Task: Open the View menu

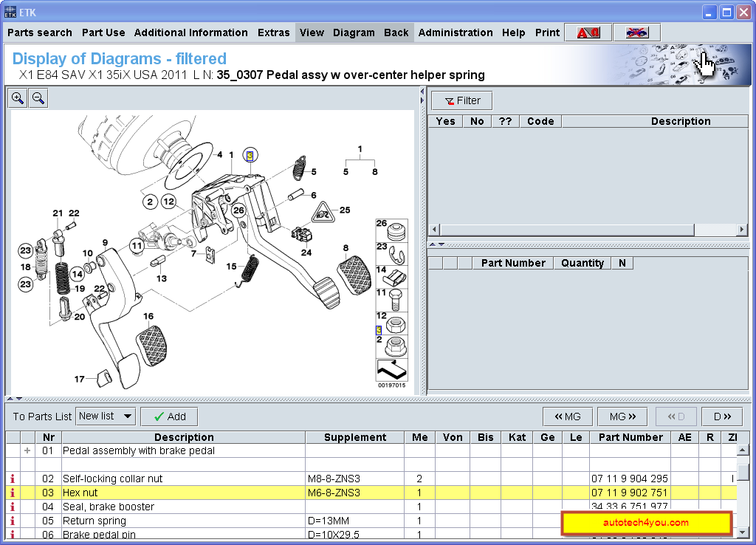Action: pyautogui.click(x=312, y=32)
